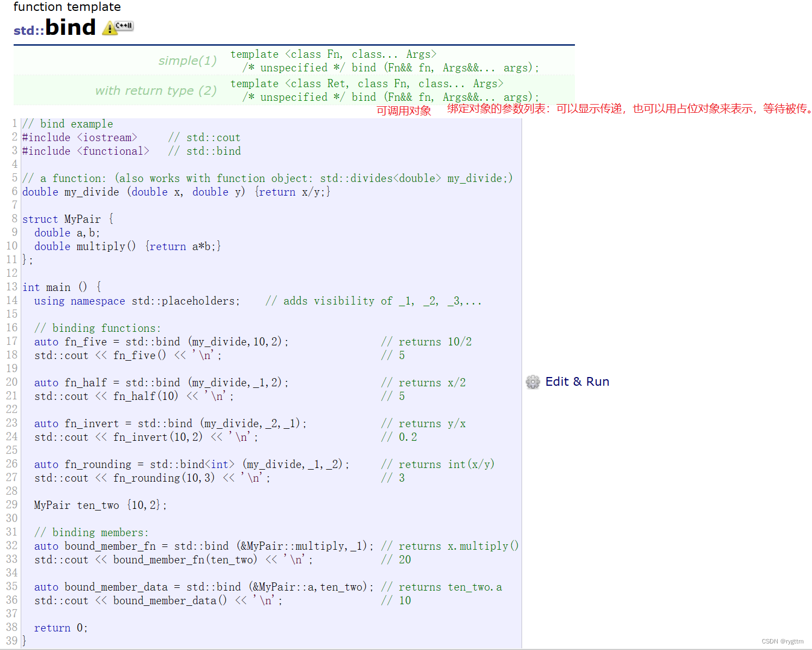Click the 'auto bound_member_data = std::bind' line

[x=204, y=587]
